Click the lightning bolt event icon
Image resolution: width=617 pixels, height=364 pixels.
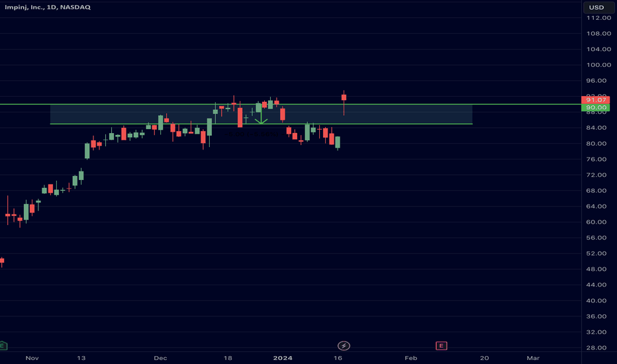coord(344,346)
